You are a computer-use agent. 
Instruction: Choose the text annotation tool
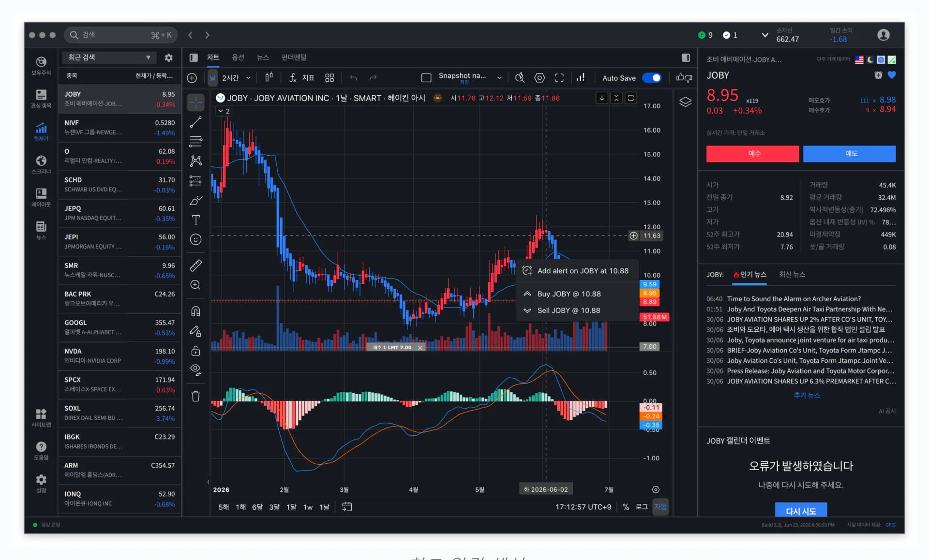coord(196,220)
